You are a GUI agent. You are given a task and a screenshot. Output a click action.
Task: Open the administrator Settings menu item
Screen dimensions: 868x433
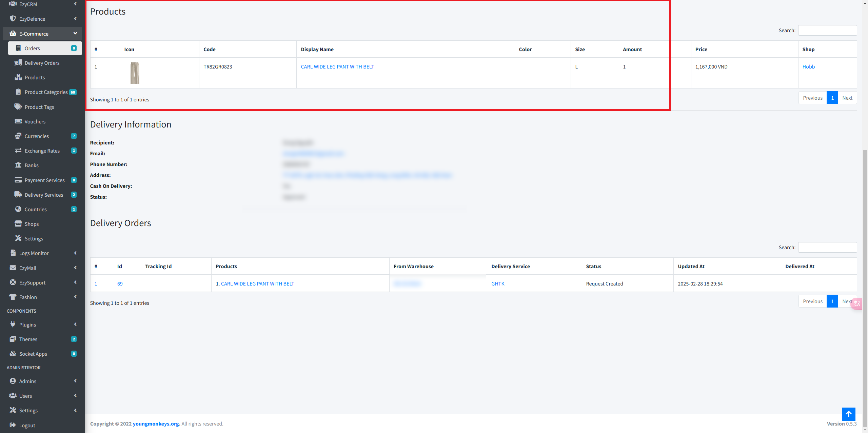click(42, 410)
